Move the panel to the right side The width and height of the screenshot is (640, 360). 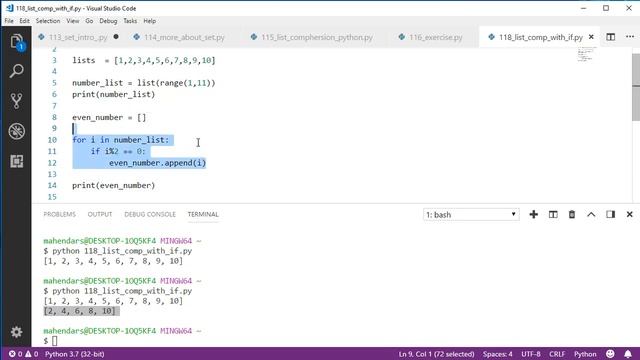tap(610, 214)
